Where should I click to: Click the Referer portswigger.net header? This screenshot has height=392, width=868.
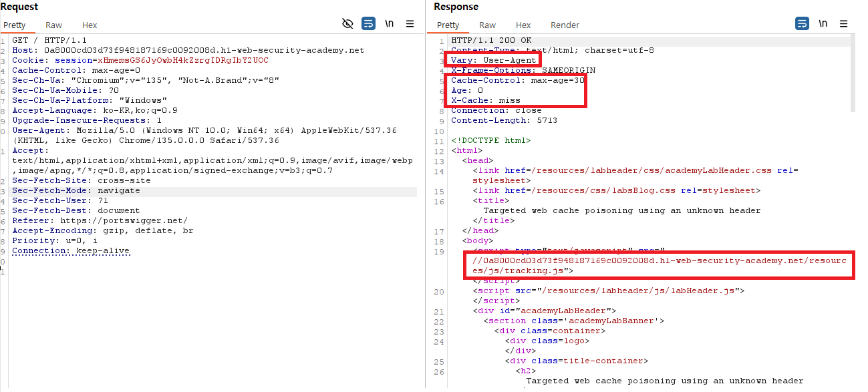100,220
